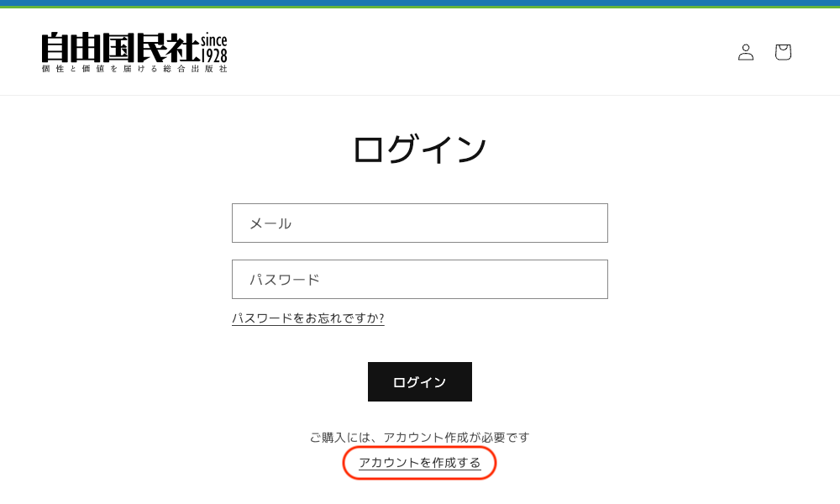Follow the circled create-account link
840x504 pixels.
click(419, 462)
